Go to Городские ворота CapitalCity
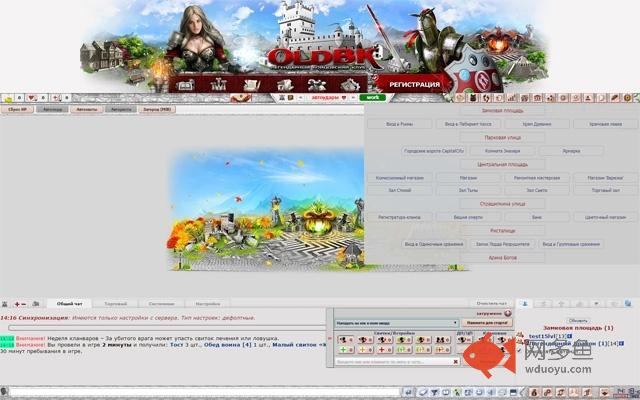Viewport: 640px width, 400px height. (434, 151)
